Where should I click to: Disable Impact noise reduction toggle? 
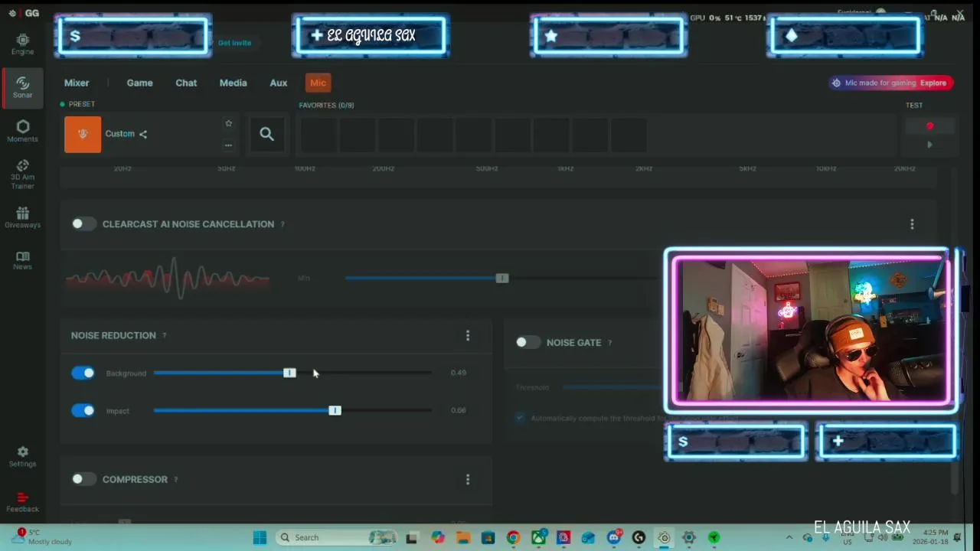pyautogui.click(x=83, y=410)
